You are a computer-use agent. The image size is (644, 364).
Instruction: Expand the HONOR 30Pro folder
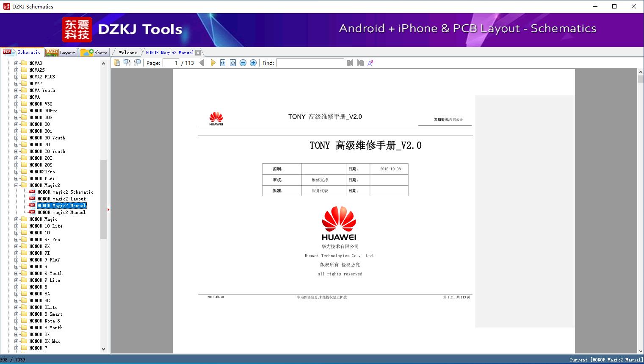17,111
